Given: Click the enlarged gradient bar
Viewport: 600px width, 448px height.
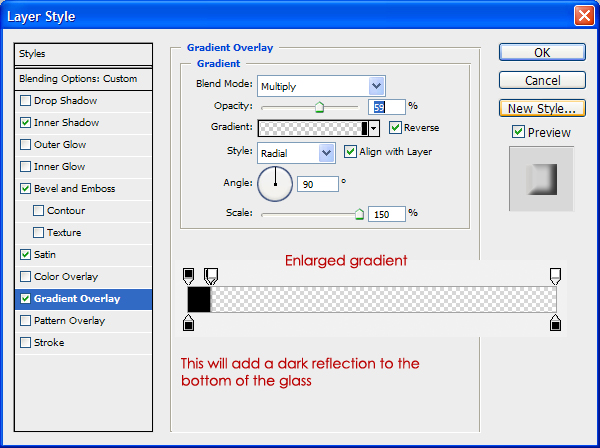Looking at the screenshot, I should point(372,300).
